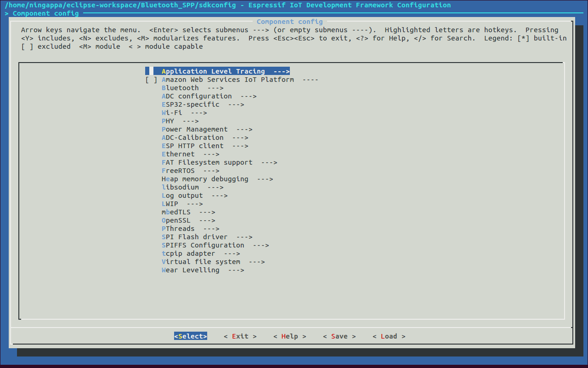
Task: Click the sdkconfig file path title
Action: (x=228, y=5)
